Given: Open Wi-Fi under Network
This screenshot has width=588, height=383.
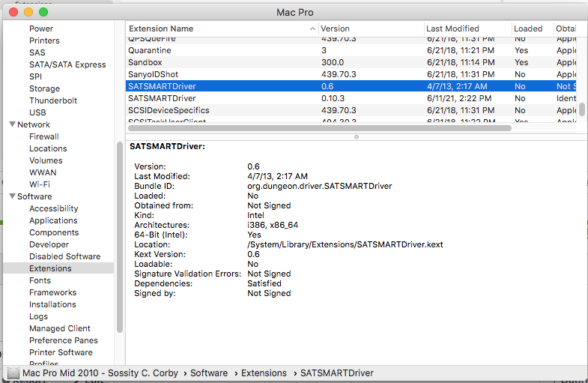Looking at the screenshot, I should click(40, 184).
